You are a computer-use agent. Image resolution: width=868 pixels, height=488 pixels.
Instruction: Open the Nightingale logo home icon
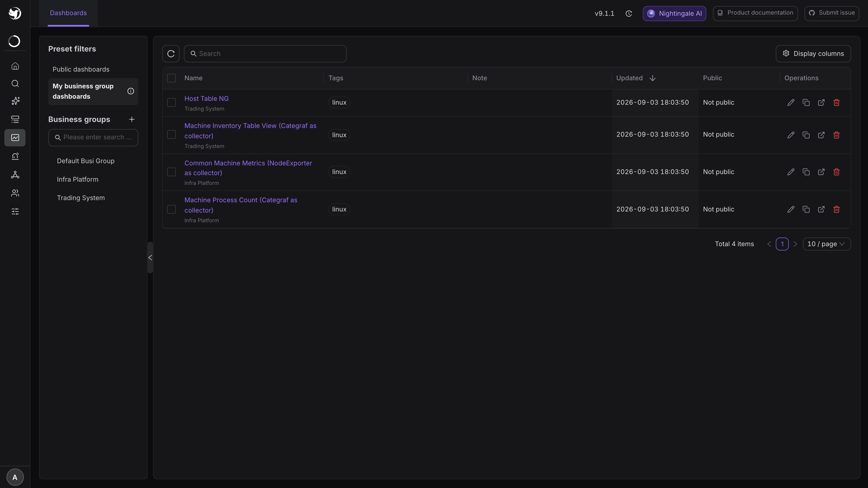tap(15, 13)
